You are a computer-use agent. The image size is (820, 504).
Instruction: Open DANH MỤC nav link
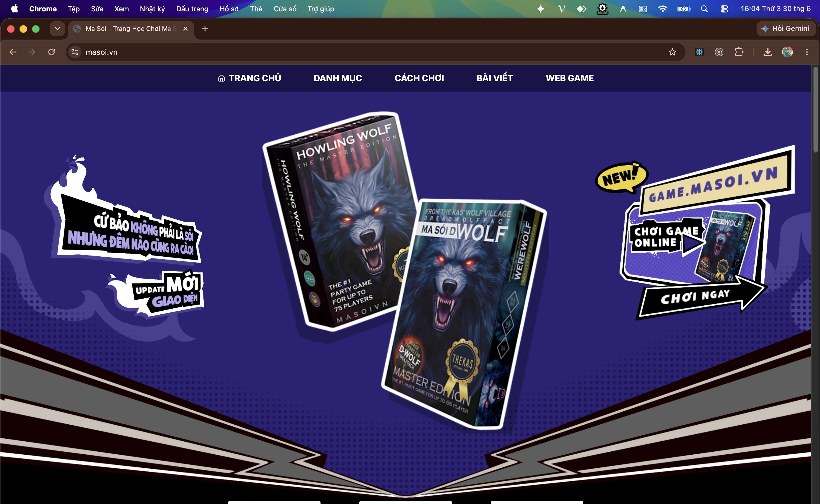(x=338, y=78)
